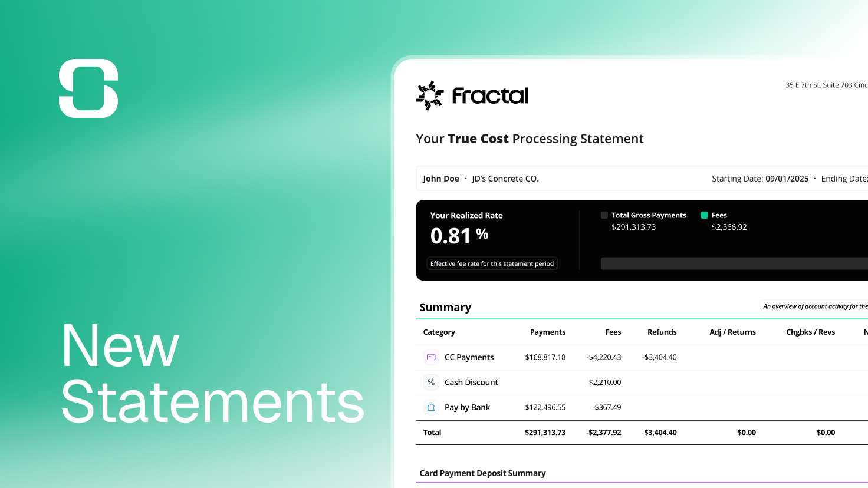The image size is (868, 488).
Task: Click the CC Payments row label
Action: (469, 357)
